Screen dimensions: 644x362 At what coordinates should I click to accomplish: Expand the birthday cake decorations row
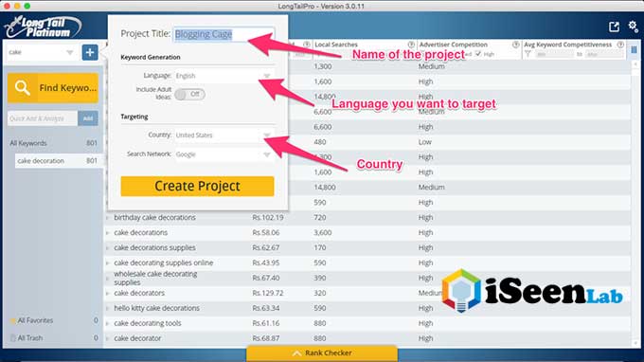point(108,218)
